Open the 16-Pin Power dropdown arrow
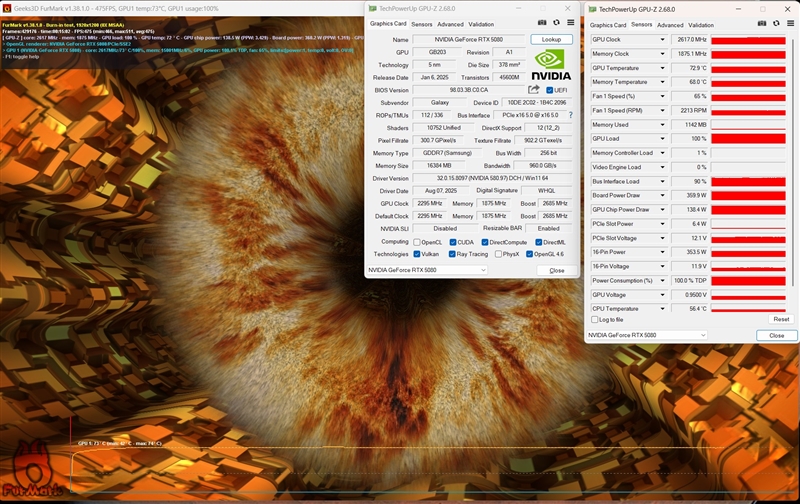 click(662, 252)
